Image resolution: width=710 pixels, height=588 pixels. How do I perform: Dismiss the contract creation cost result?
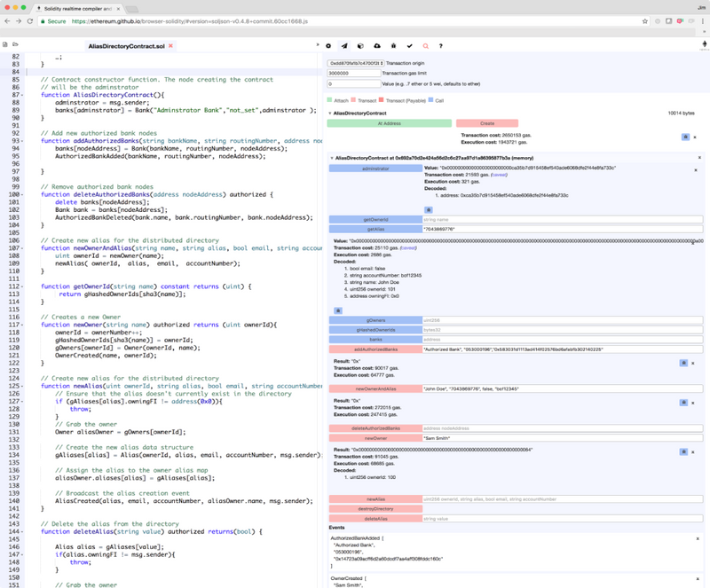click(695, 137)
